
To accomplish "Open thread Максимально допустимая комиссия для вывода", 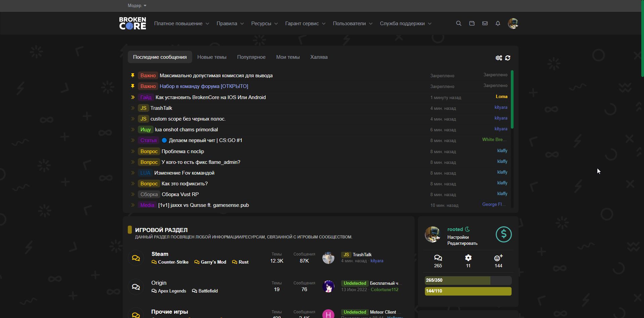I will [216, 76].
